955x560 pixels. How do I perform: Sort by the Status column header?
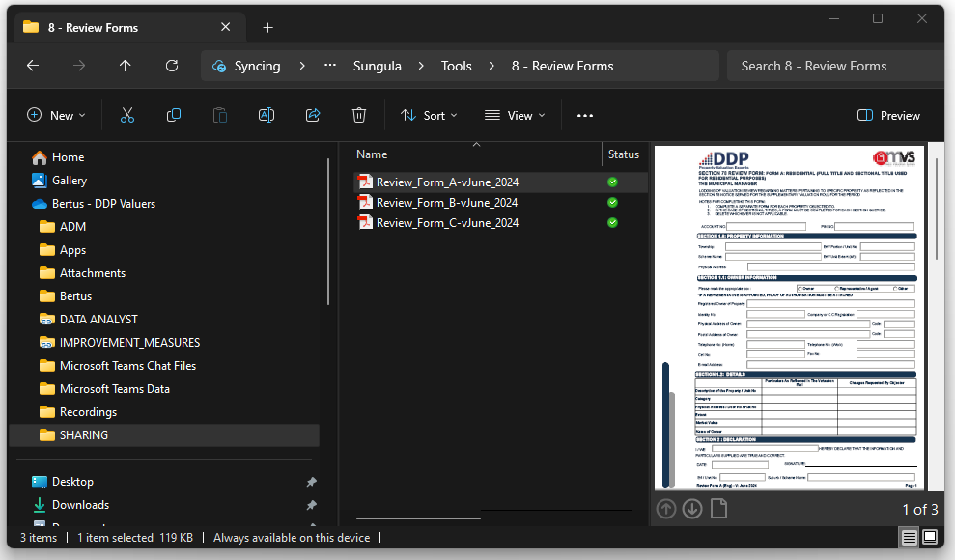[624, 154]
